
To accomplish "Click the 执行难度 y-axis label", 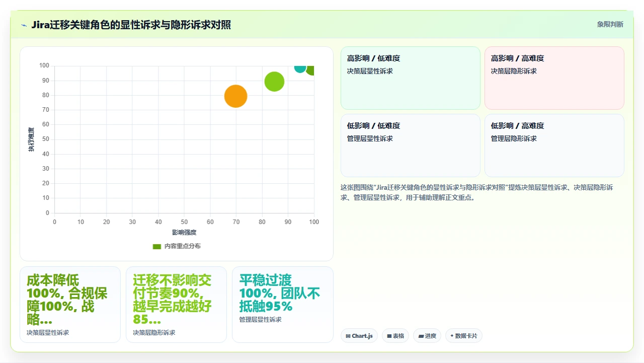I will click(31, 139).
